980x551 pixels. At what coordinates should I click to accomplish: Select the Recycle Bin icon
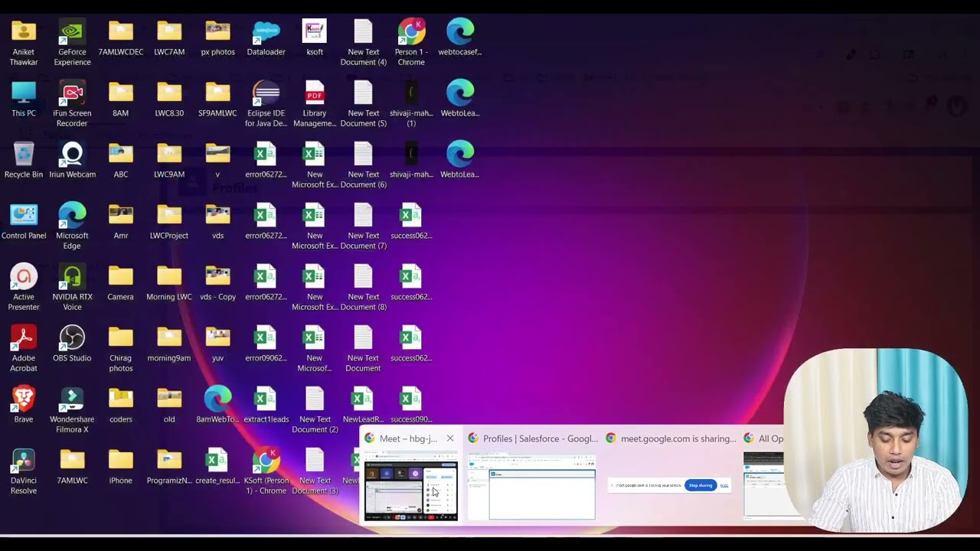24,161
